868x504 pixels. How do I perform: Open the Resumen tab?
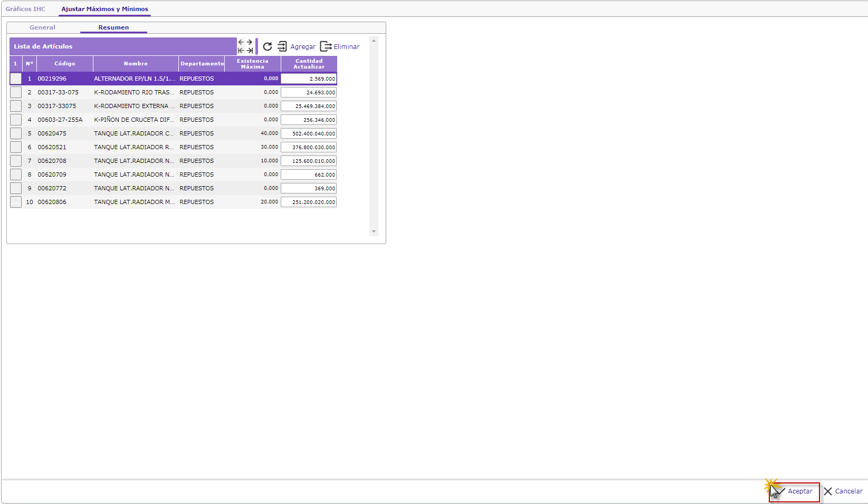tap(113, 27)
